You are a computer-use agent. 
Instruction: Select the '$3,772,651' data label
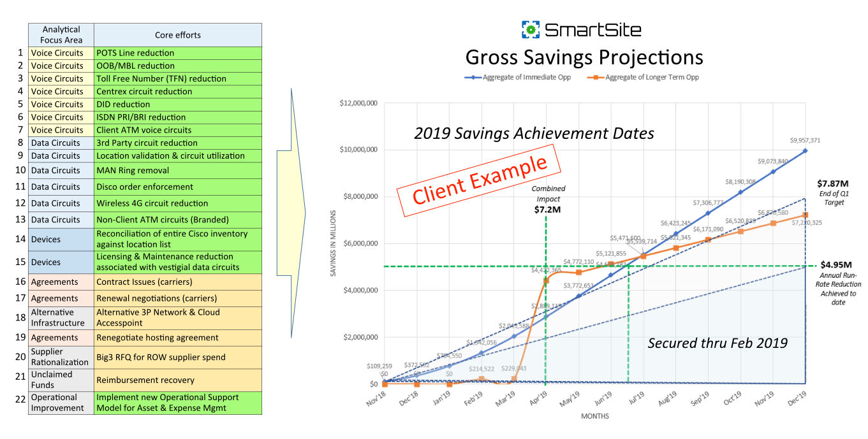point(578,285)
